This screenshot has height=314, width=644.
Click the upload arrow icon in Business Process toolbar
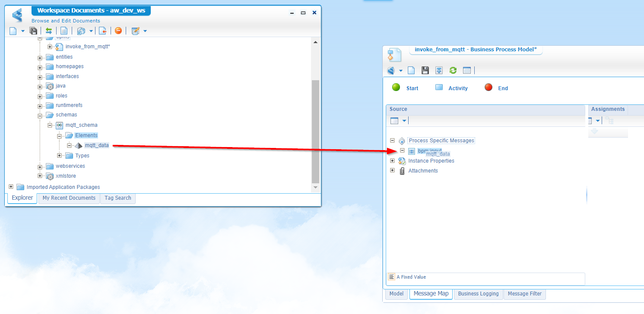pyautogui.click(x=439, y=70)
